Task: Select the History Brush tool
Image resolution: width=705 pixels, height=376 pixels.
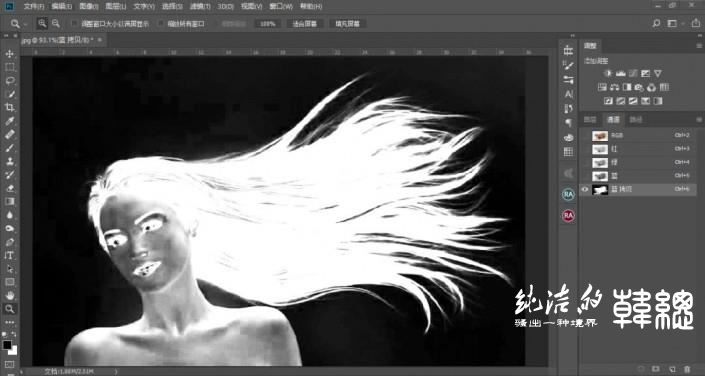Action: tap(9, 175)
